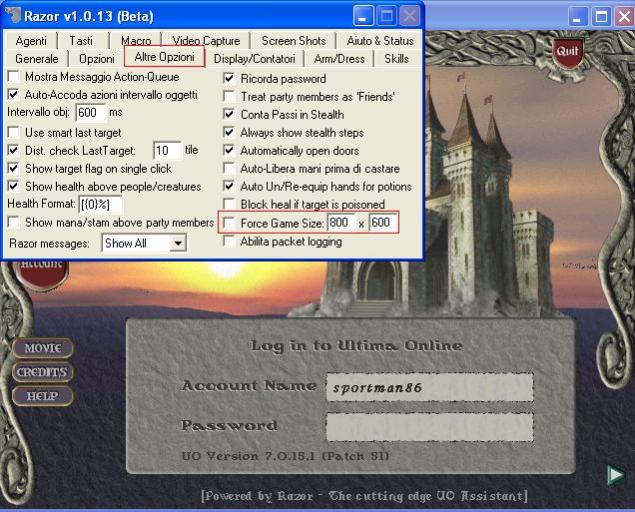Open the Skills tab
This screenshot has width=635, height=512.
(x=396, y=59)
